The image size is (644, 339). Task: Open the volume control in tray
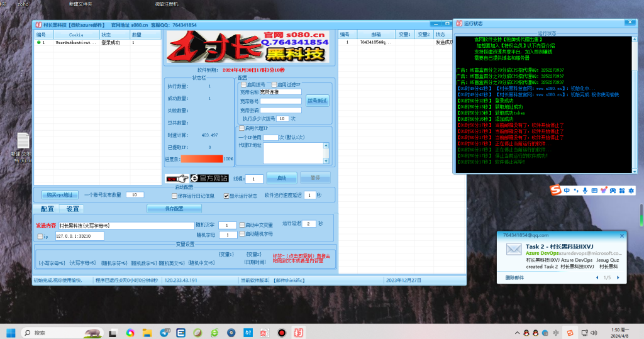pos(594,333)
